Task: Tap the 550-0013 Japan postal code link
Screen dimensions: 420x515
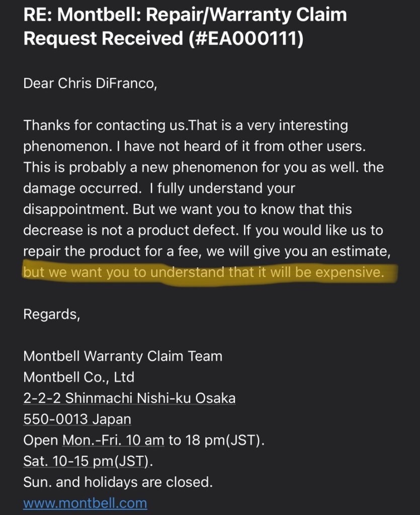Action: 77,419
